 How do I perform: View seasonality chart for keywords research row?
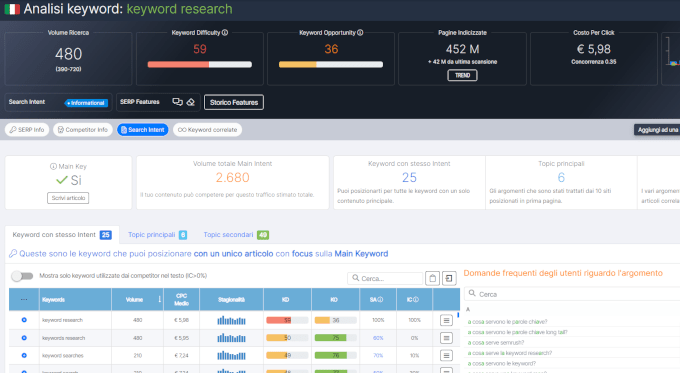tap(231, 338)
